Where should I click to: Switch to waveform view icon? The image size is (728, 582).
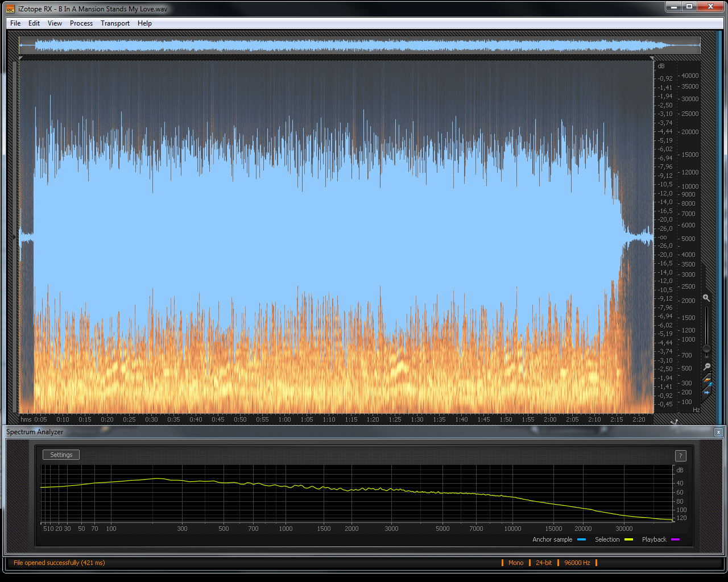tap(707, 391)
